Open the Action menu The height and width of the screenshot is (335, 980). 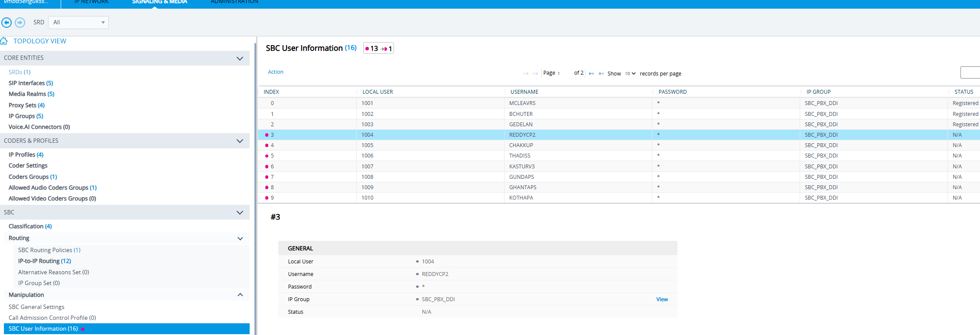(x=276, y=72)
